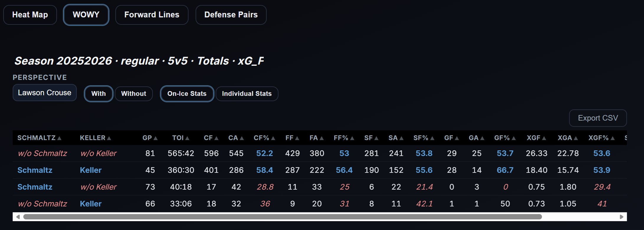Click the Export CSV button
The width and height of the screenshot is (644, 230).
[598, 118]
